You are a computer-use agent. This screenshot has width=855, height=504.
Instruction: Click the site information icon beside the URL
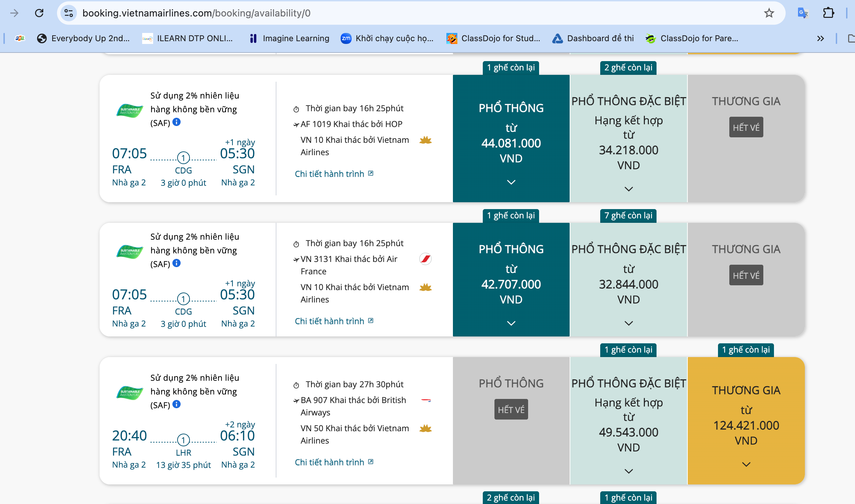[x=69, y=13]
